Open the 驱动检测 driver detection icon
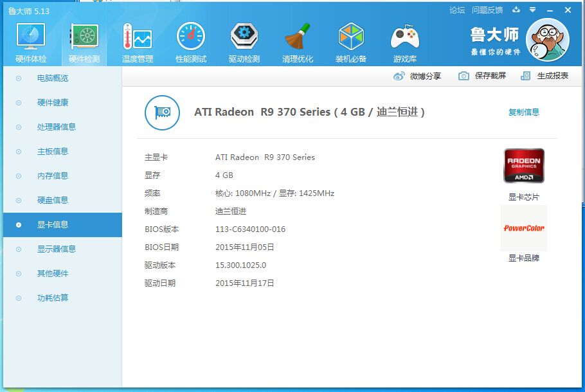The image size is (585, 392). click(x=244, y=36)
